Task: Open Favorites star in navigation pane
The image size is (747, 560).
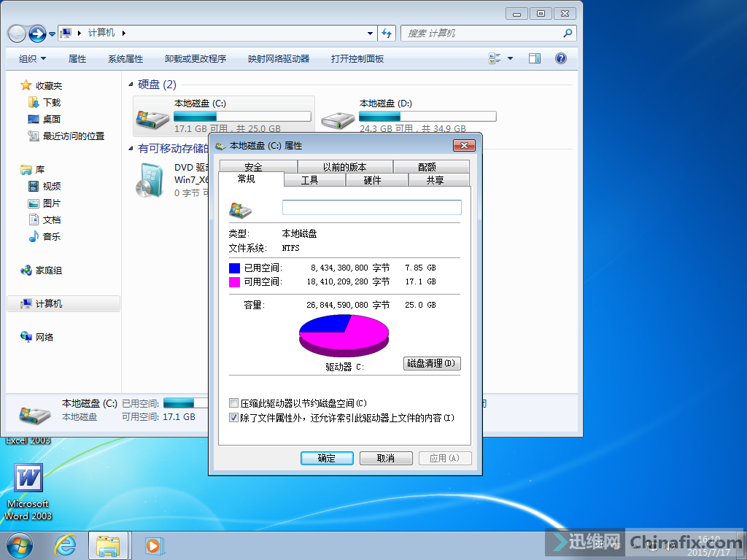Action: tap(26, 85)
